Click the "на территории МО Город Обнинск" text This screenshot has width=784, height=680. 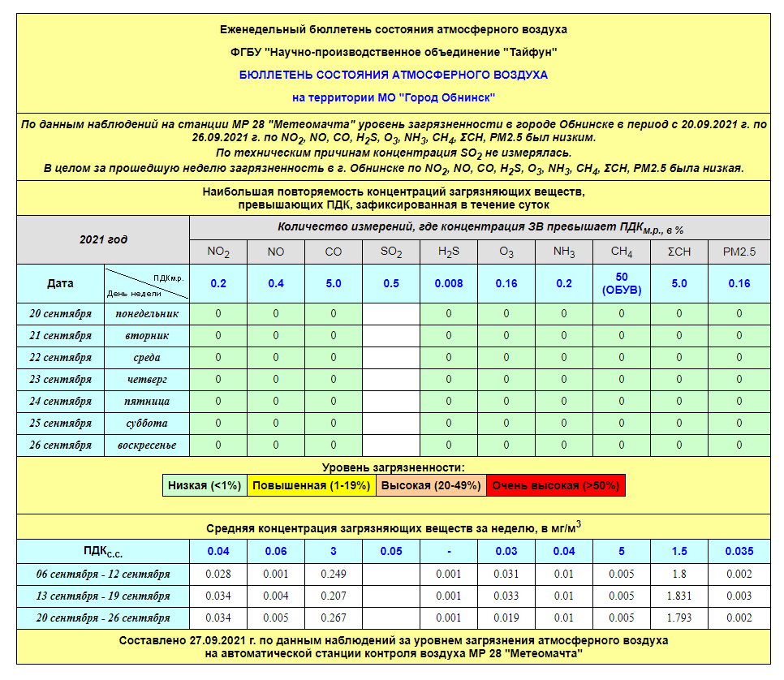(x=393, y=97)
